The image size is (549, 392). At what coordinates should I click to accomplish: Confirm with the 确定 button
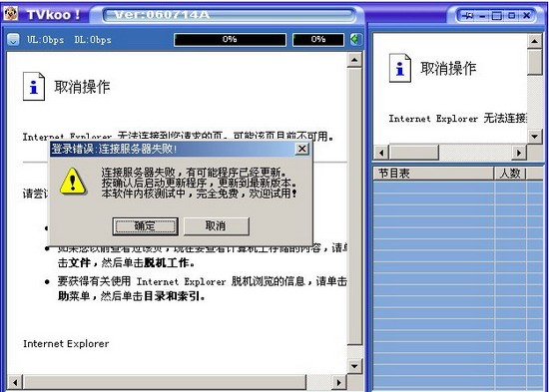click(x=145, y=226)
